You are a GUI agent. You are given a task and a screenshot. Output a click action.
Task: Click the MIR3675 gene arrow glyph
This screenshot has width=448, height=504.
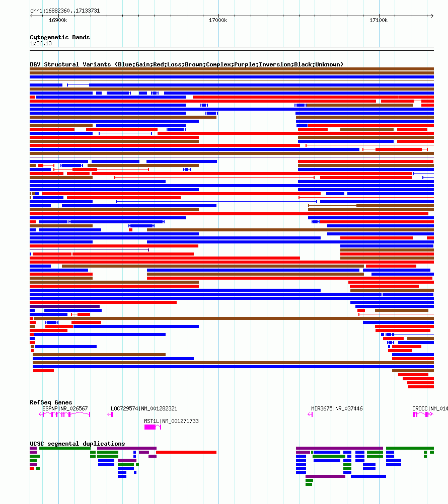pos(310,414)
